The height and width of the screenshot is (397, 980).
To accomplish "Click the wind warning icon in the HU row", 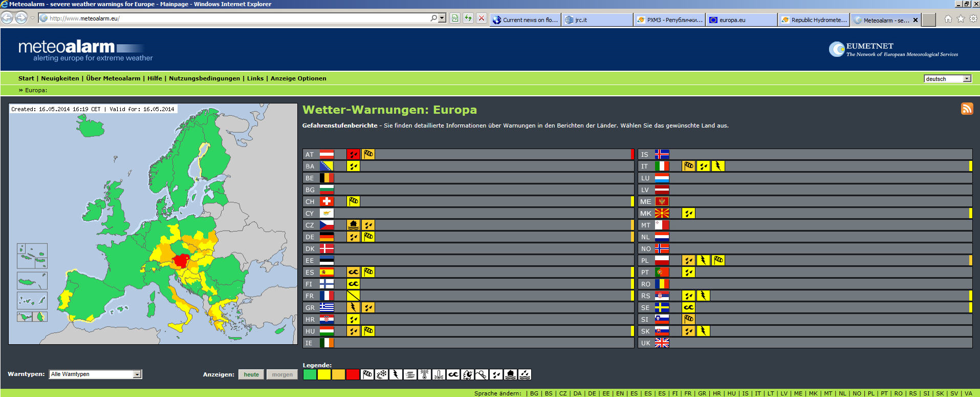I will tap(368, 331).
